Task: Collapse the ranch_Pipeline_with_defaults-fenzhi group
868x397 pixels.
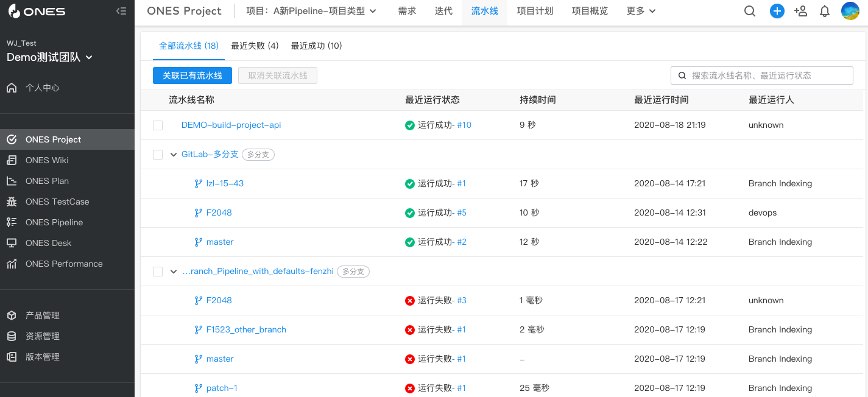Action: (174, 272)
